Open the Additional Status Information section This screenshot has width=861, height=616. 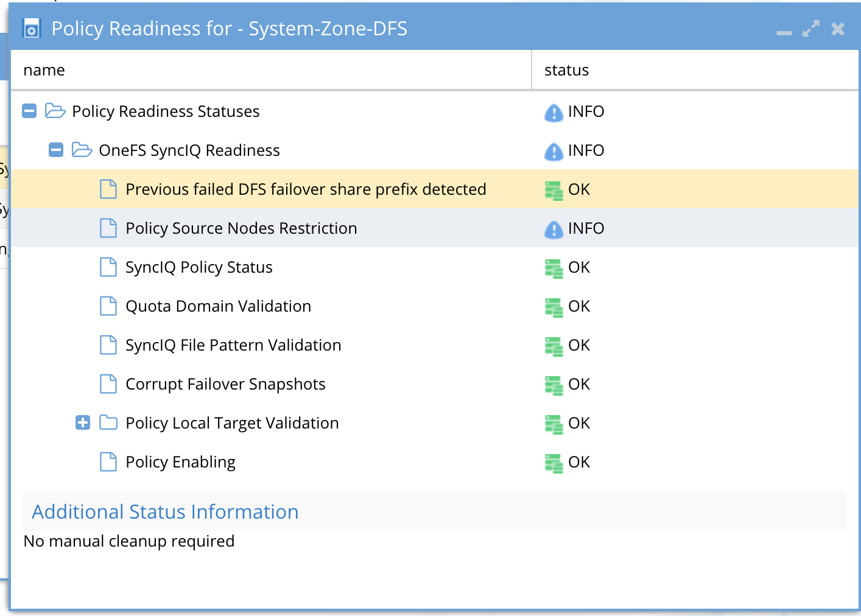pyautogui.click(x=163, y=512)
